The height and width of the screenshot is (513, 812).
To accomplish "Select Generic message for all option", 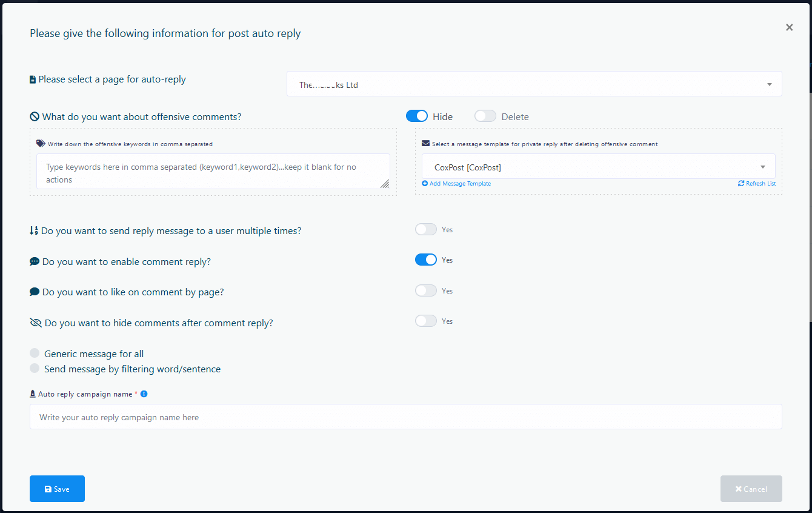I will click(x=35, y=354).
